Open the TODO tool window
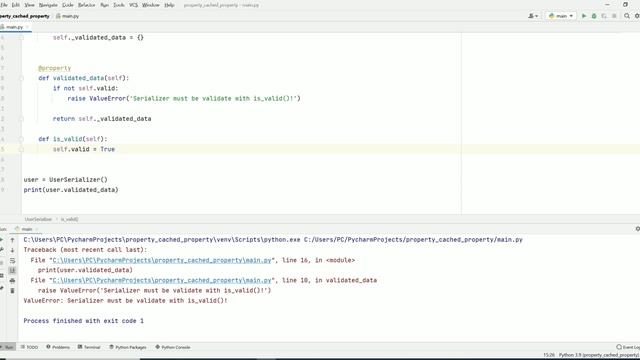 tap(29, 347)
